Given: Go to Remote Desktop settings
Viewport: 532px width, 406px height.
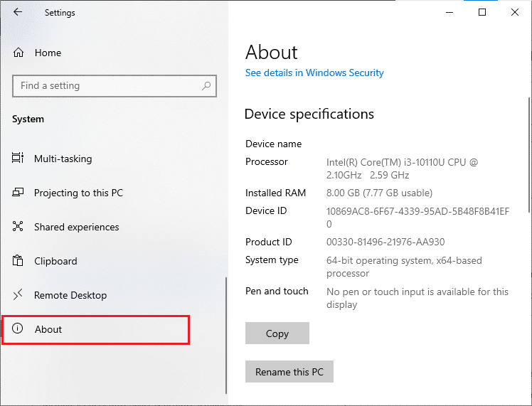Looking at the screenshot, I should (x=70, y=295).
